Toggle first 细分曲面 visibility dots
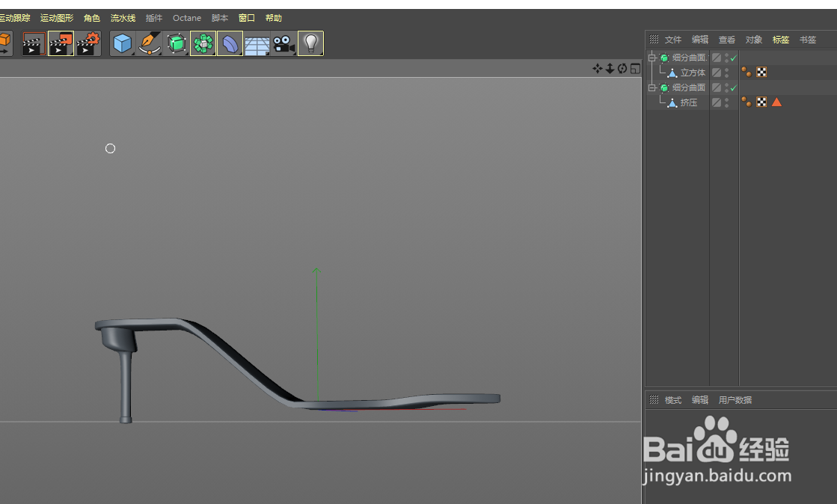The width and height of the screenshot is (837, 504). 726,58
